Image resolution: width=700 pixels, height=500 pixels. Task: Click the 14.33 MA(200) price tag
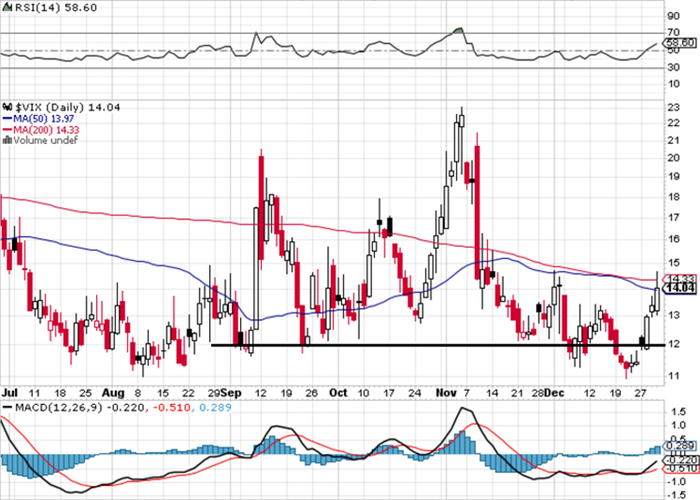click(x=680, y=279)
